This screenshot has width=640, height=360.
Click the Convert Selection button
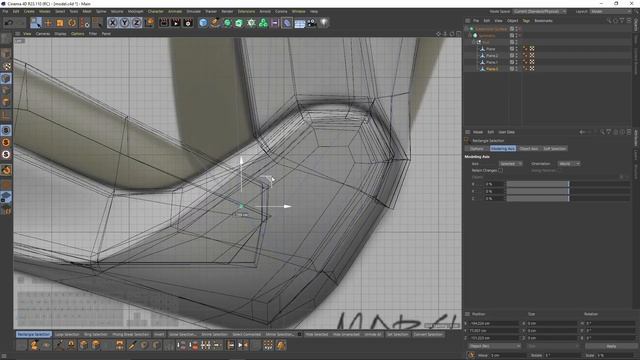coord(428,334)
